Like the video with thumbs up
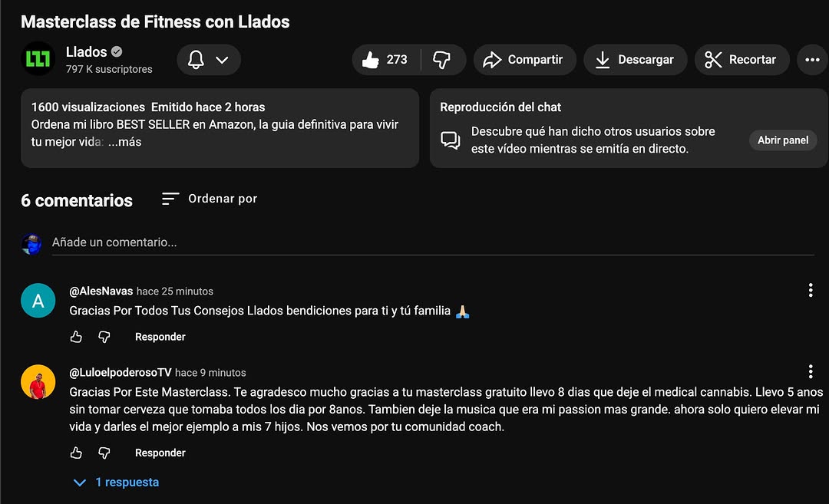Screen dimensions: 829x504 coord(386,60)
